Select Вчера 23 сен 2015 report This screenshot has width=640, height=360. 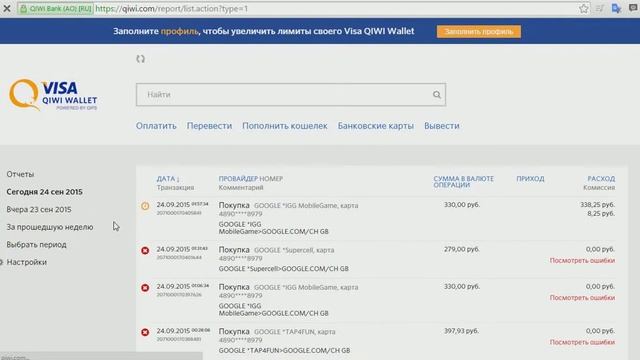pos(39,209)
